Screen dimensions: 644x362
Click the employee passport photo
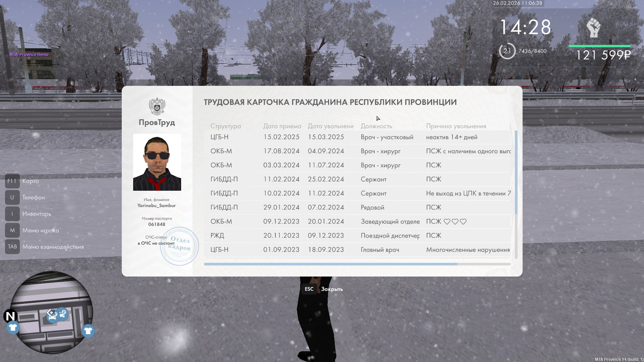click(x=157, y=162)
